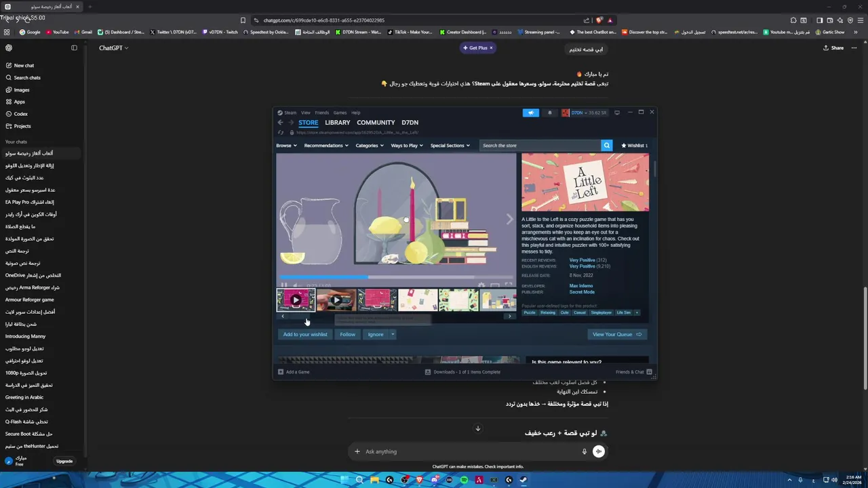Collapse the ChatGPT sidebar

click(x=74, y=47)
